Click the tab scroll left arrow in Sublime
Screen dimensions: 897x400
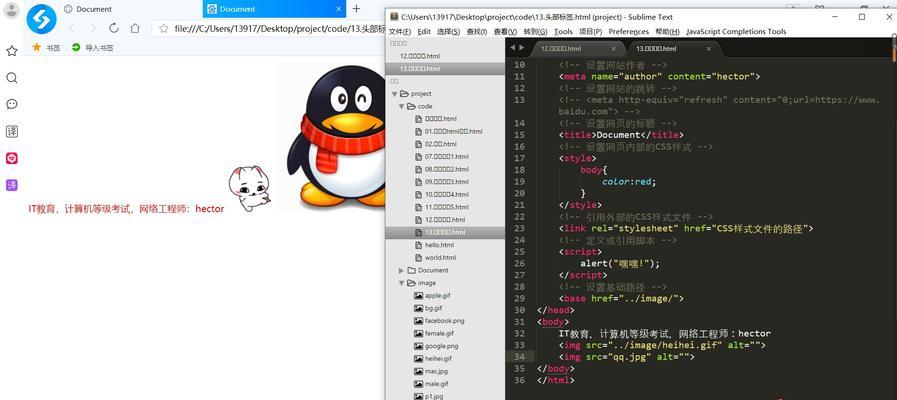pyautogui.click(x=512, y=47)
